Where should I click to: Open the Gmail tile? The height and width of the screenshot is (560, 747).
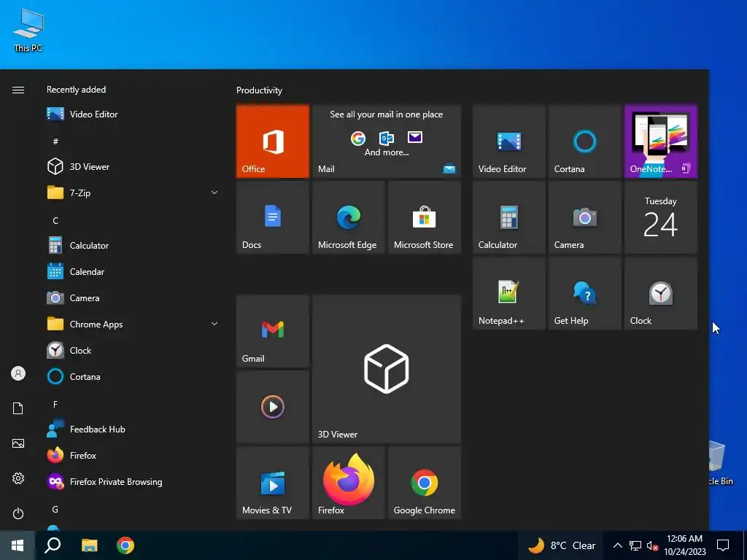point(273,331)
